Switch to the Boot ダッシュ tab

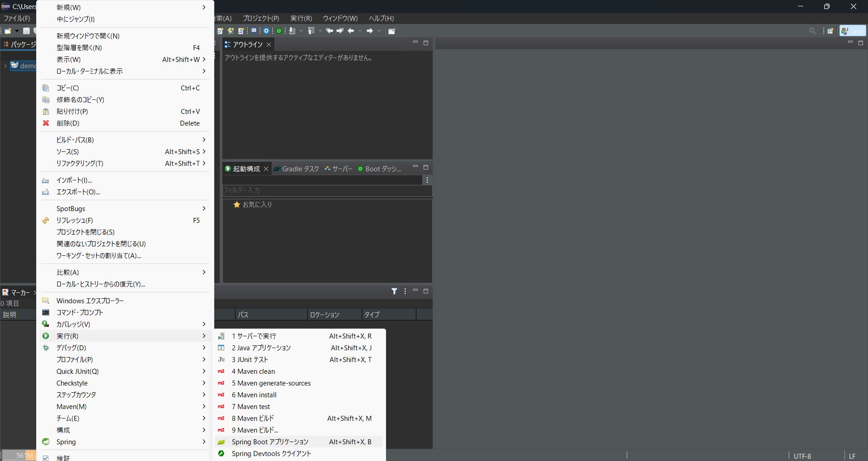(379, 169)
